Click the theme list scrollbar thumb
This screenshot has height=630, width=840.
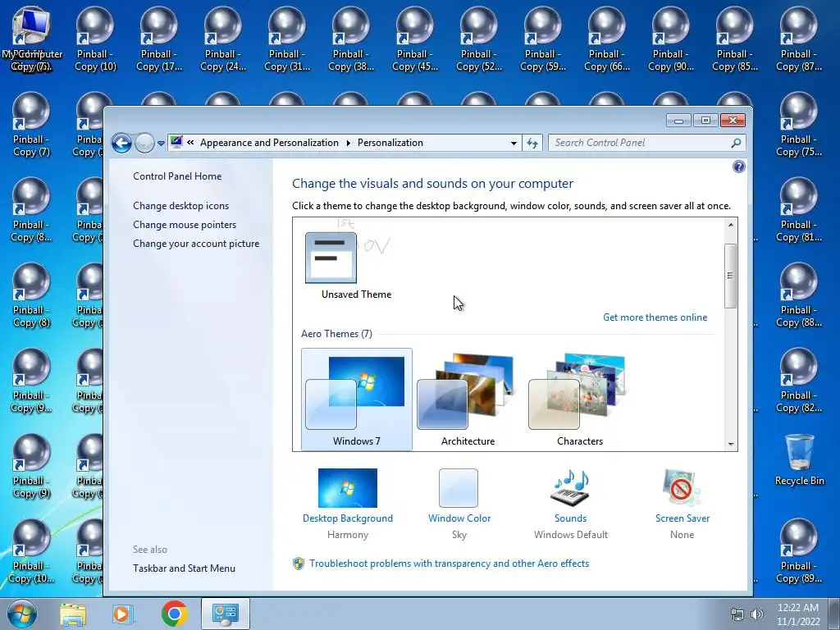(730, 276)
